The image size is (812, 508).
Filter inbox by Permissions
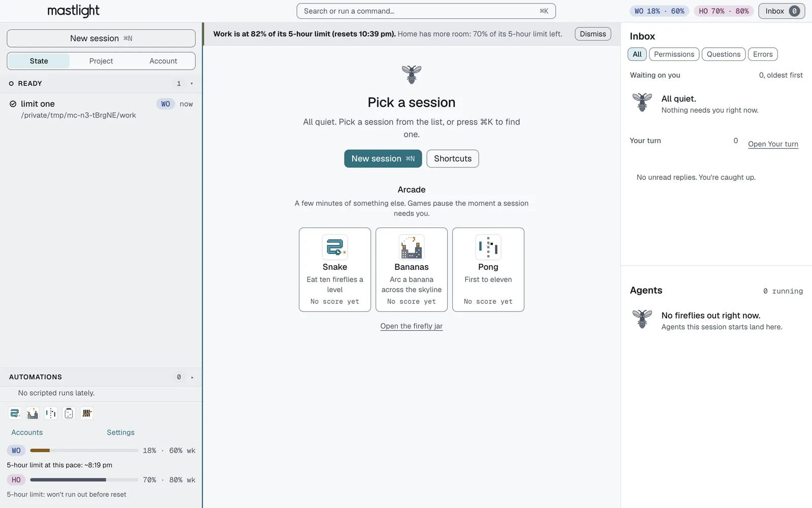(x=674, y=54)
